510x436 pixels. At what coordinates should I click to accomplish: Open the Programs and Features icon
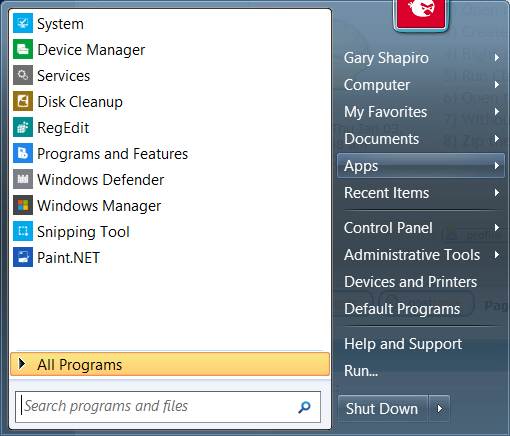[23, 153]
